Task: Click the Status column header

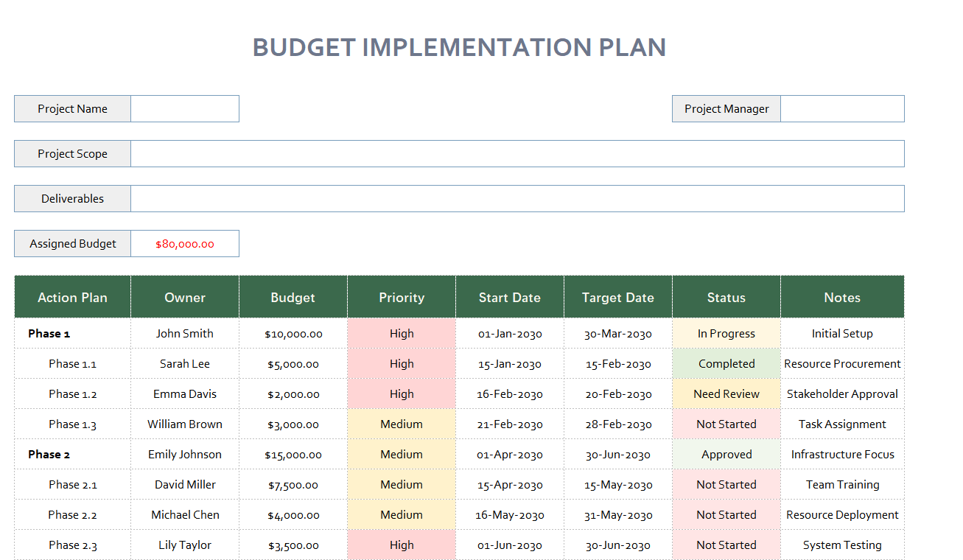Action: 726,297
